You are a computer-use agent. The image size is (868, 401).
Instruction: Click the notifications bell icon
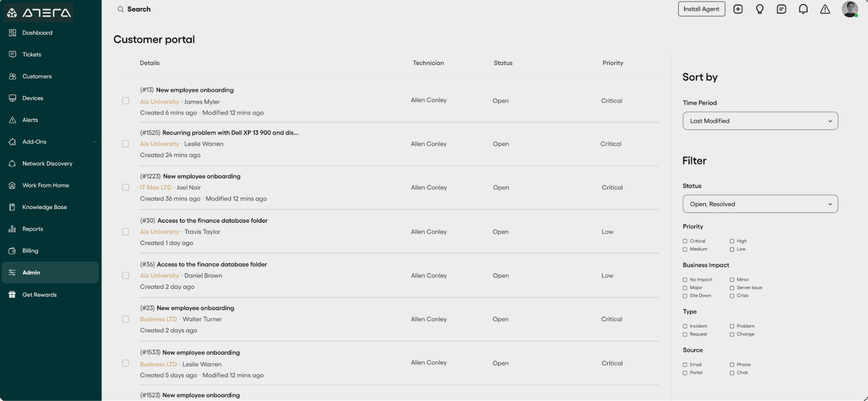pos(803,9)
